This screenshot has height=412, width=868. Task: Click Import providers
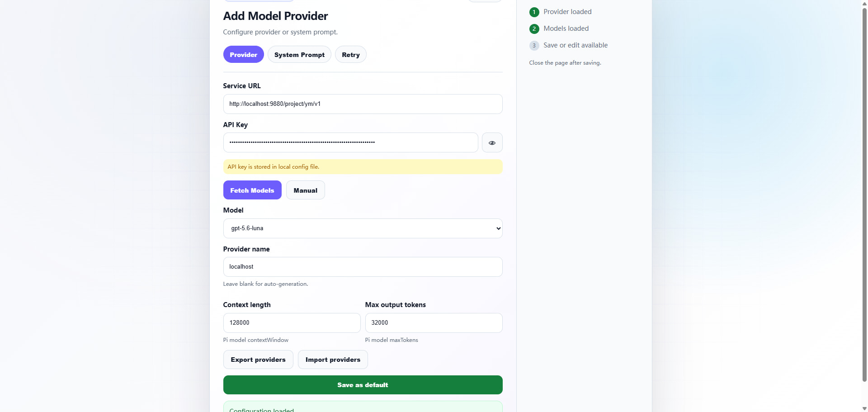(x=333, y=360)
